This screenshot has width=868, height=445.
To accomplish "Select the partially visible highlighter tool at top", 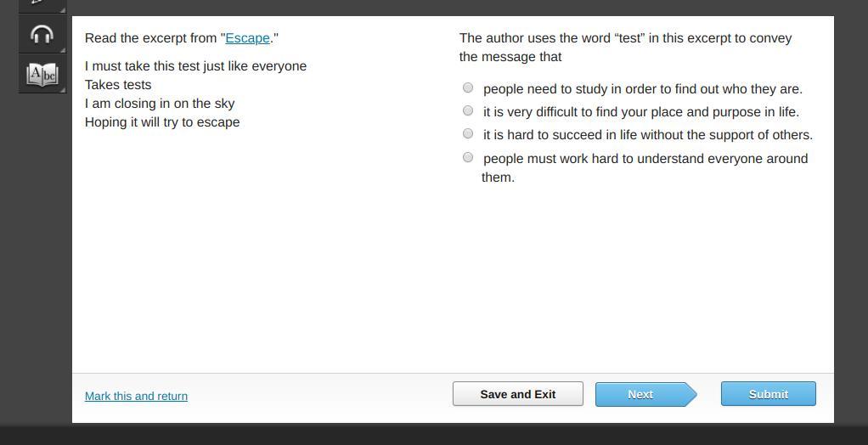I will coord(38,3).
